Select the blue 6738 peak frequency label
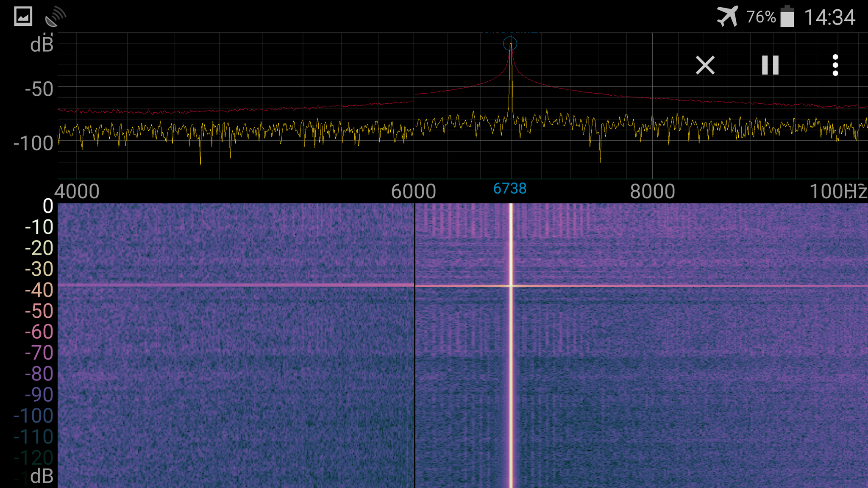Viewport: 868px width, 488px height. 510,189
